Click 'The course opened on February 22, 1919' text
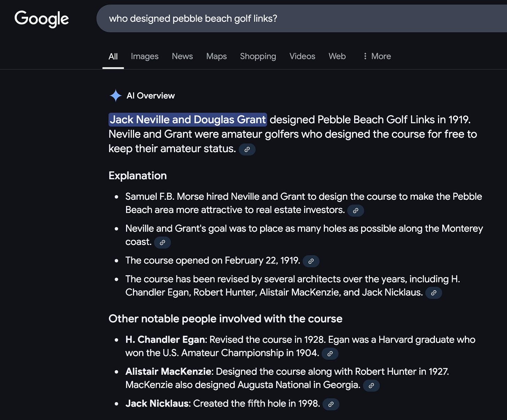This screenshot has width=507, height=420. [213, 261]
